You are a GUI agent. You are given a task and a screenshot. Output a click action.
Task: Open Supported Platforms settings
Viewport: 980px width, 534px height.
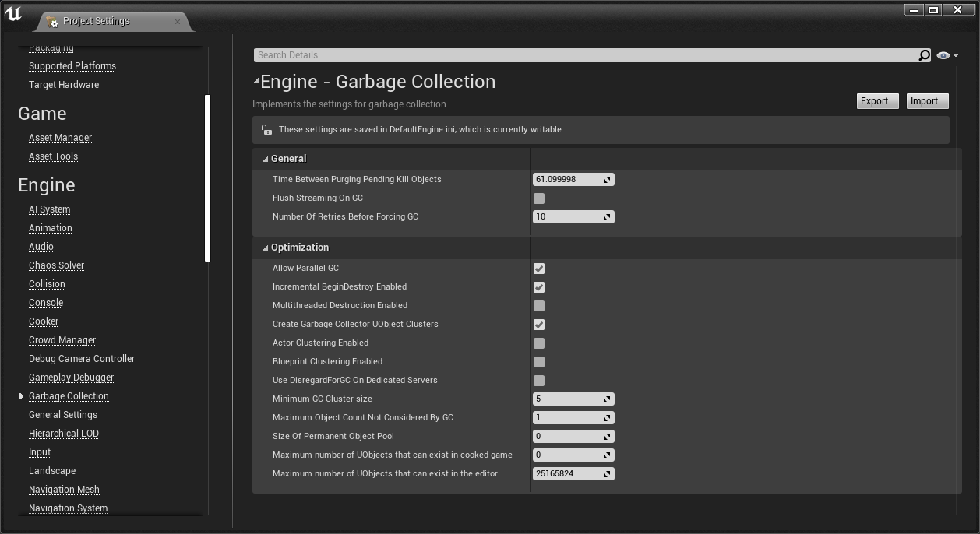tap(72, 66)
